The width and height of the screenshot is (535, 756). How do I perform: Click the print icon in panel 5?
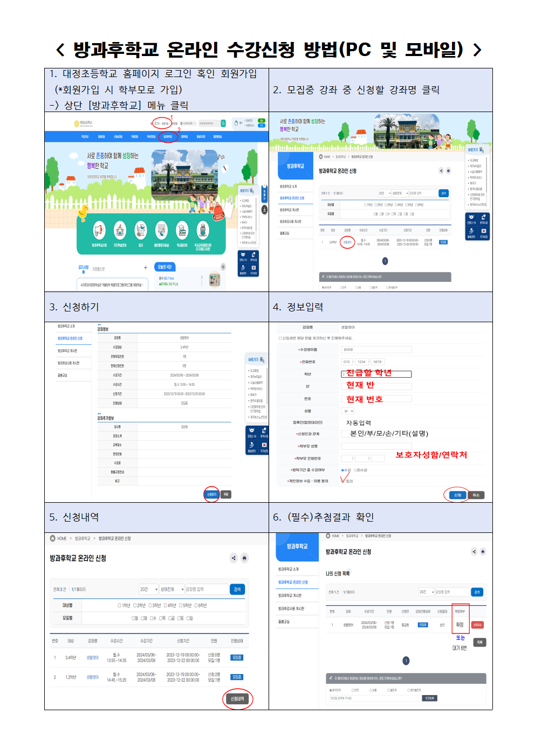[244, 558]
